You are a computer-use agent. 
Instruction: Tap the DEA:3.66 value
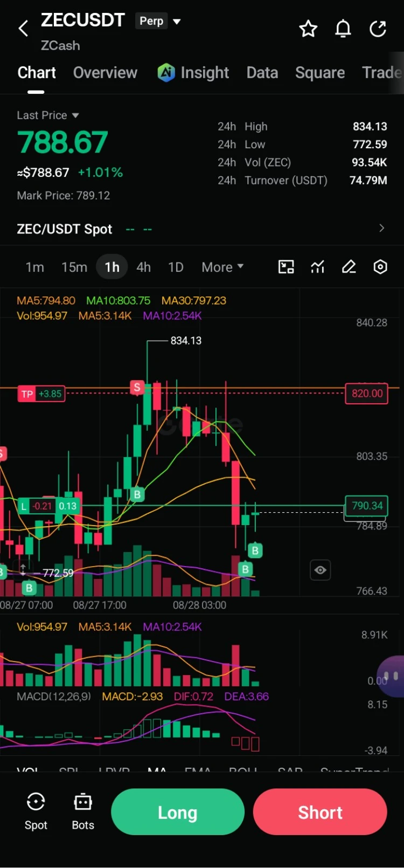click(x=246, y=697)
